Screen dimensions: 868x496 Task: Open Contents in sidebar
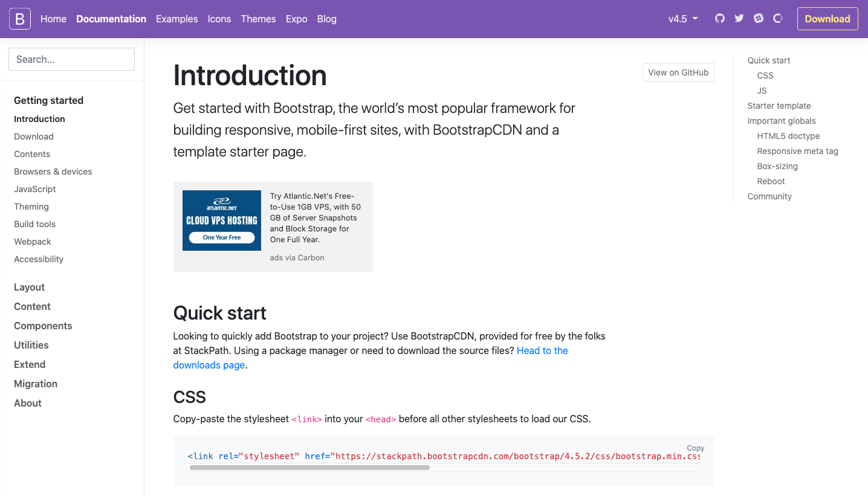32,154
